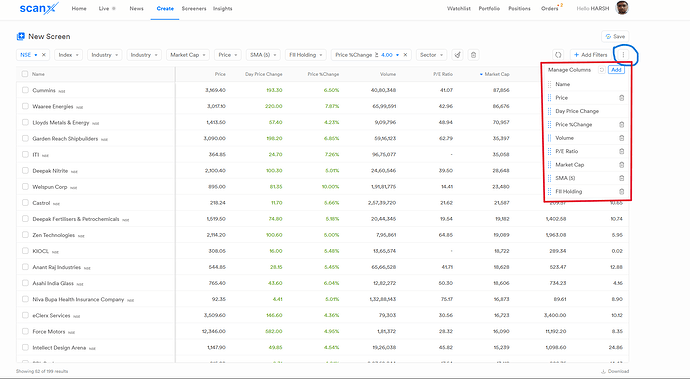This screenshot has height=379, width=690.
Task: Remove the NSE filter with its X
Action: click(44, 55)
